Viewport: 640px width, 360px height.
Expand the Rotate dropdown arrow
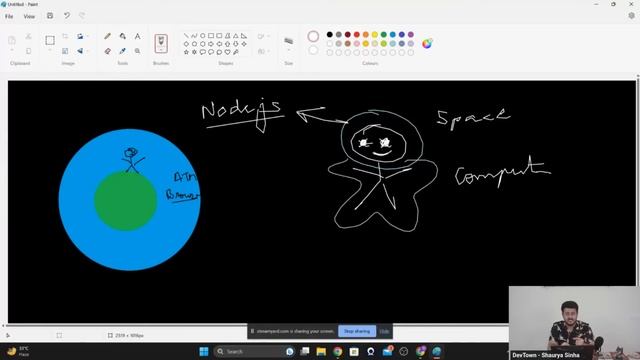(87, 36)
